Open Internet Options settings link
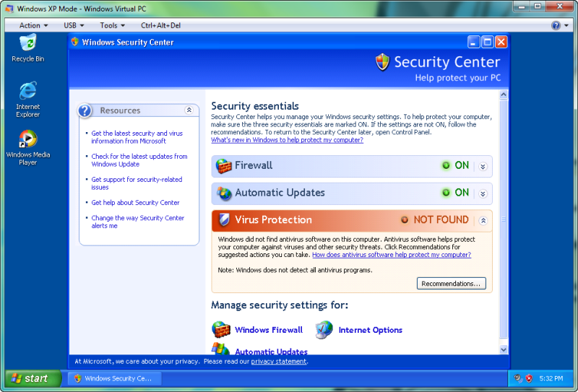 pos(370,330)
